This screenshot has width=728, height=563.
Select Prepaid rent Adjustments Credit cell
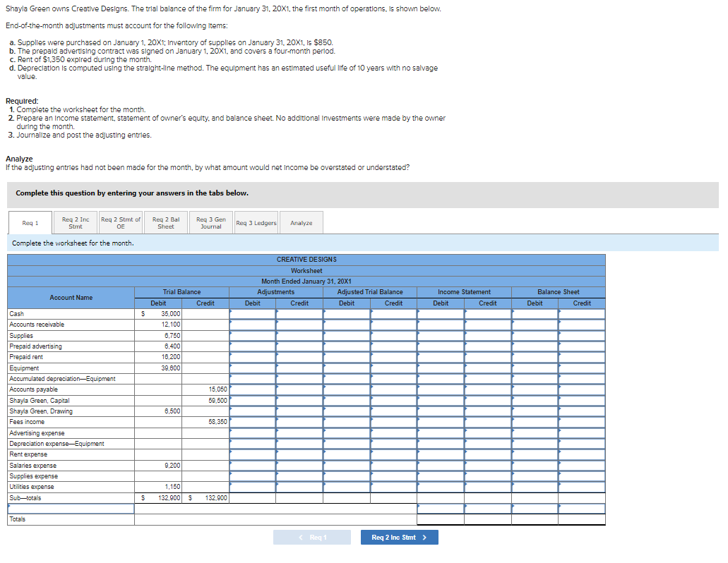coord(299,357)
